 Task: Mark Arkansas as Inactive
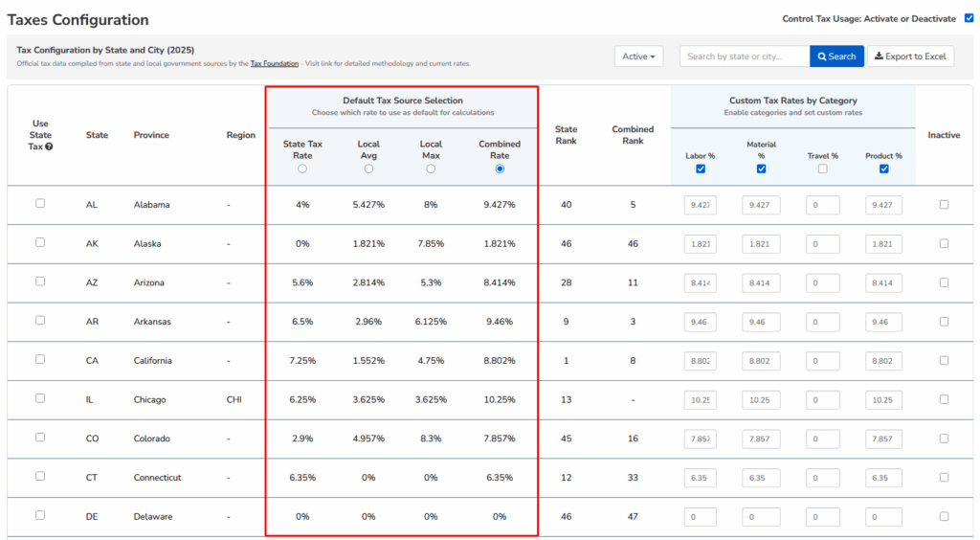tap(944, 322)
